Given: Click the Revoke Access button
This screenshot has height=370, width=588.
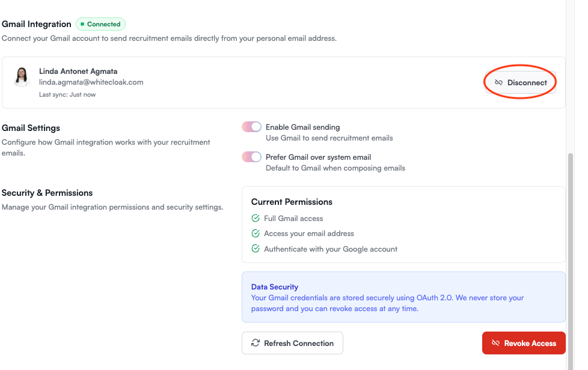Looking at the screenshot, I should click(524, 343).
